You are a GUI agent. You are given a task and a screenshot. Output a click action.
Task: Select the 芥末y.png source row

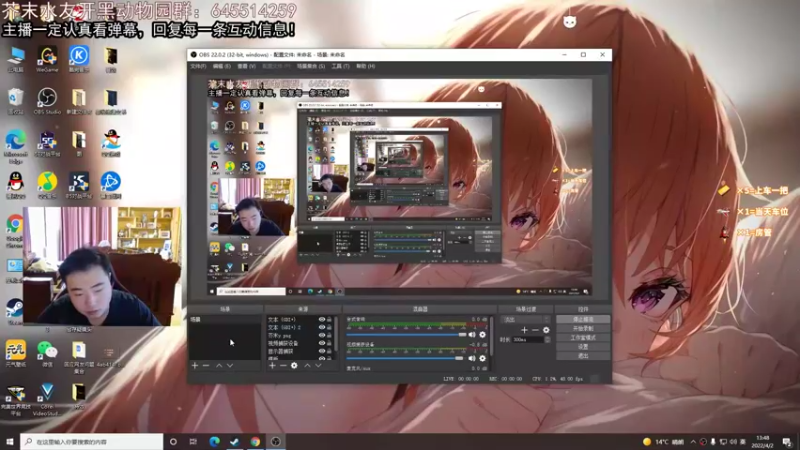pyautogui.click(x=301, y=336)
